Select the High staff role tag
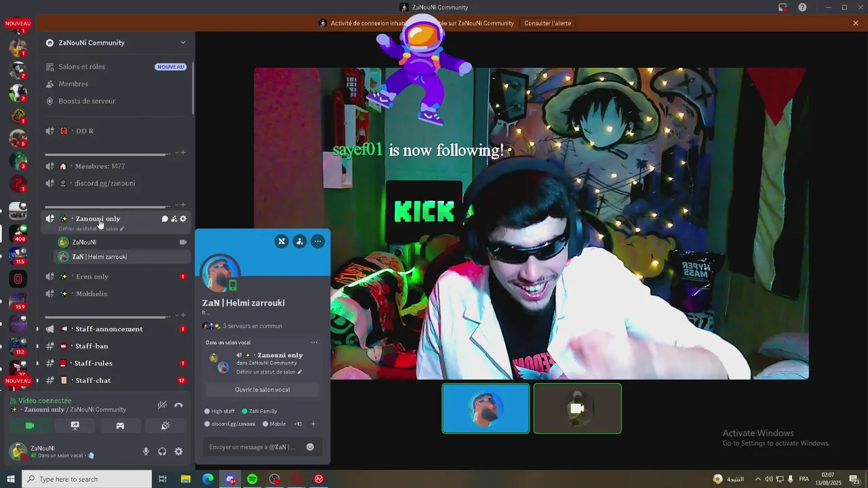This screenshot has width=868, height=488. (x=220, y=411)
